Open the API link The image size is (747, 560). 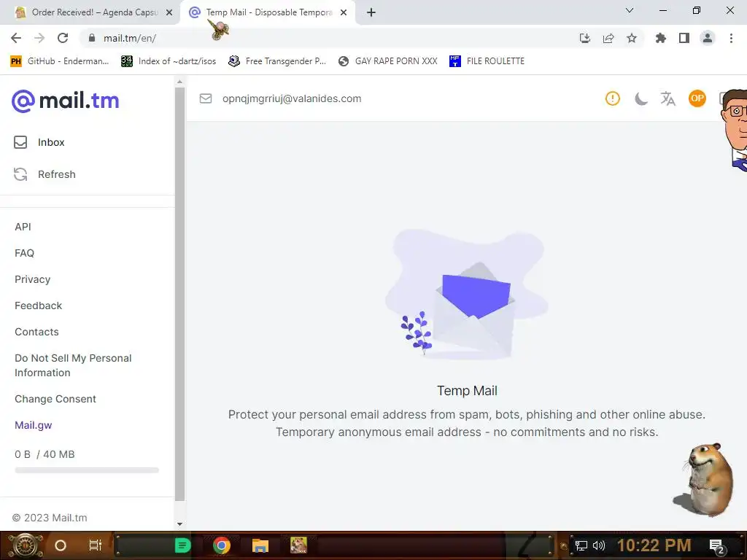(x=23, y=227)
